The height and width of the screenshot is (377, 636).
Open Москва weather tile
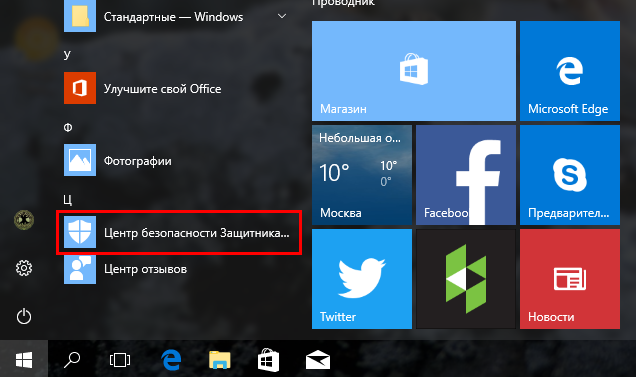362,175
